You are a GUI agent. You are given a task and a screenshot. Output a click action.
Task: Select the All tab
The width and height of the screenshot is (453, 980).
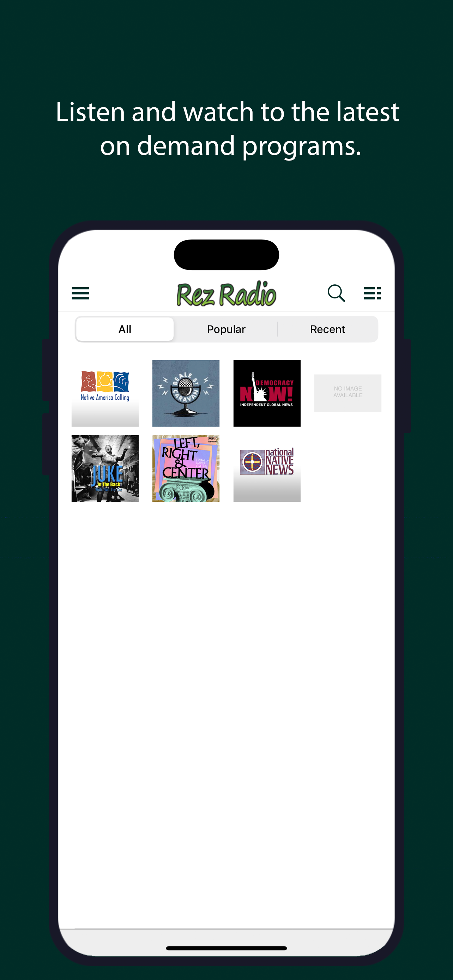pyautogui.click(x=125, y=329)
